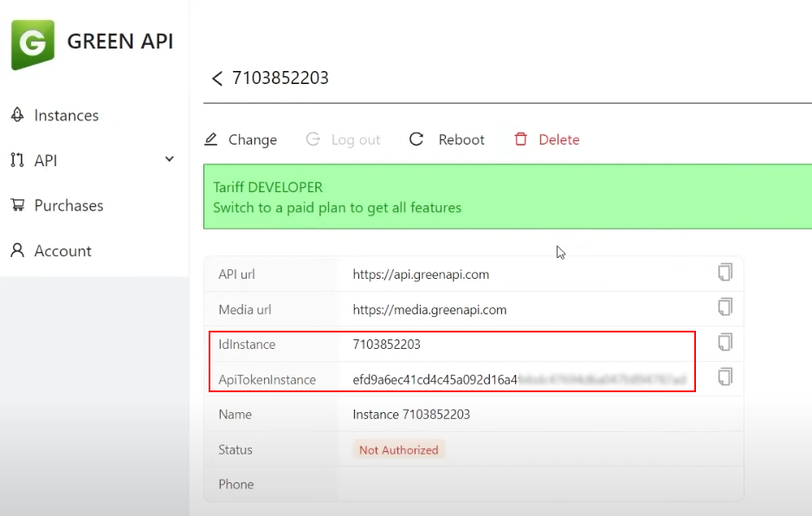Click the API url label
The height and width of the screenshot is (516, 812).
point(236,274)
